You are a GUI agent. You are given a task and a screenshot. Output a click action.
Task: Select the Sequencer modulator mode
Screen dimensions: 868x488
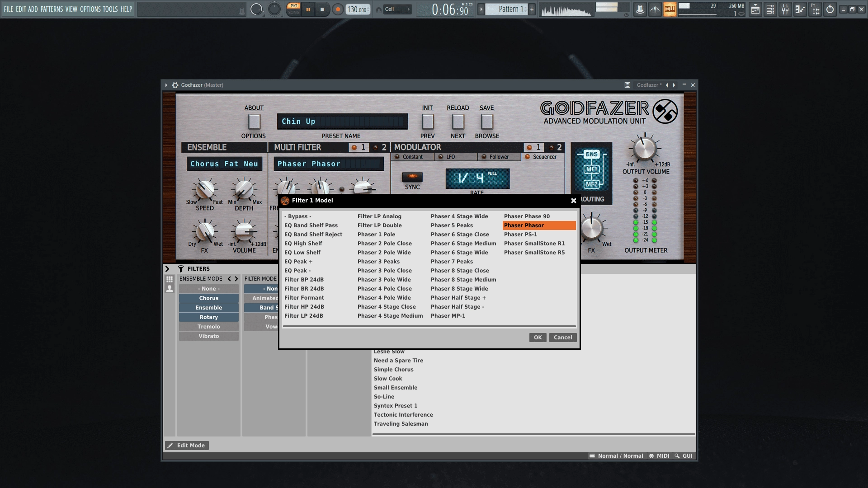542,157
